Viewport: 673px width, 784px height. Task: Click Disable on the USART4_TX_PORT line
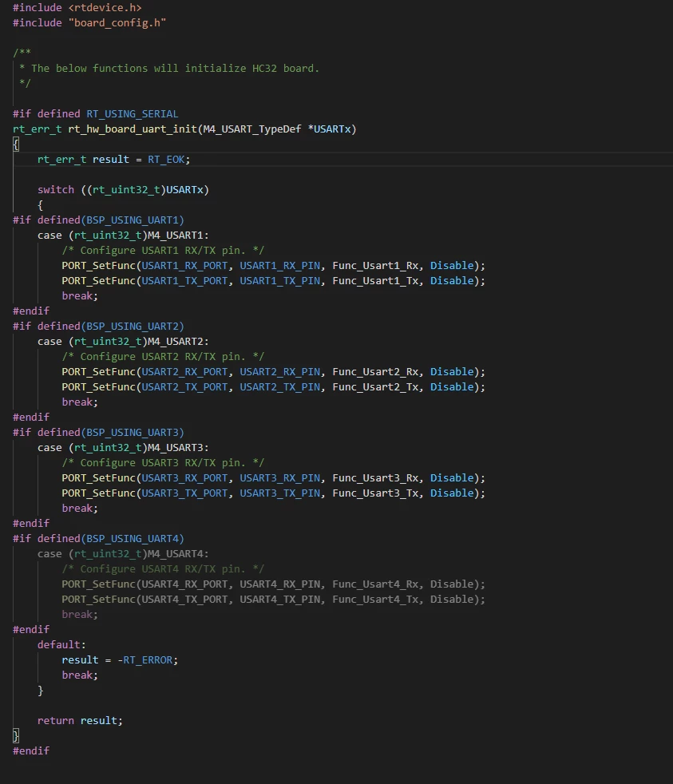[x=452, y=600]
